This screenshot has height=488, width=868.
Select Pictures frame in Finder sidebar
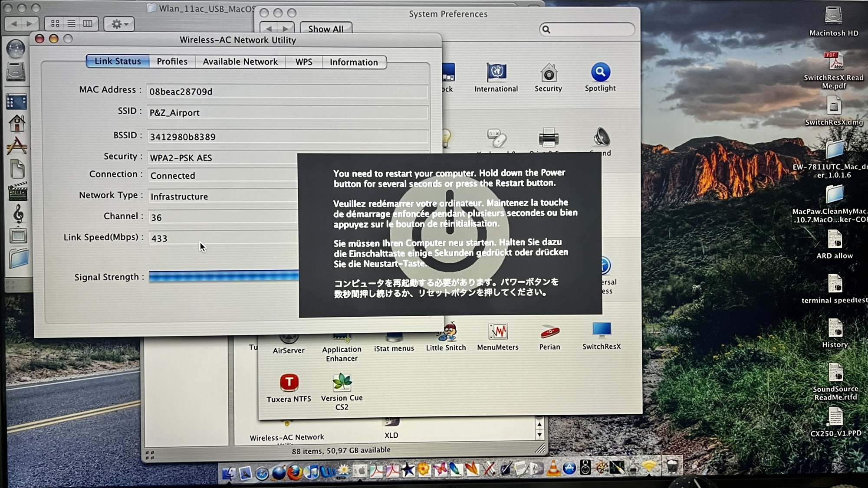coord(18,236)
